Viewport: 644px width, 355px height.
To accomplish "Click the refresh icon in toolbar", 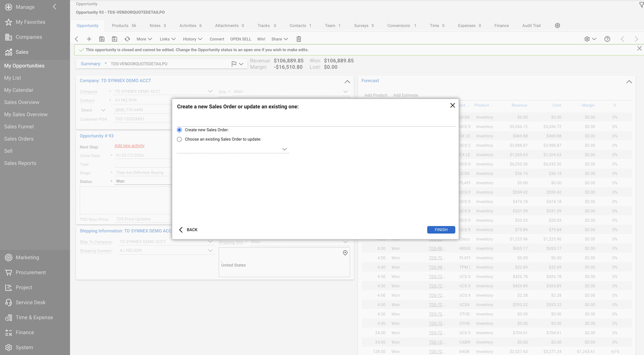I will coord(127,39).
